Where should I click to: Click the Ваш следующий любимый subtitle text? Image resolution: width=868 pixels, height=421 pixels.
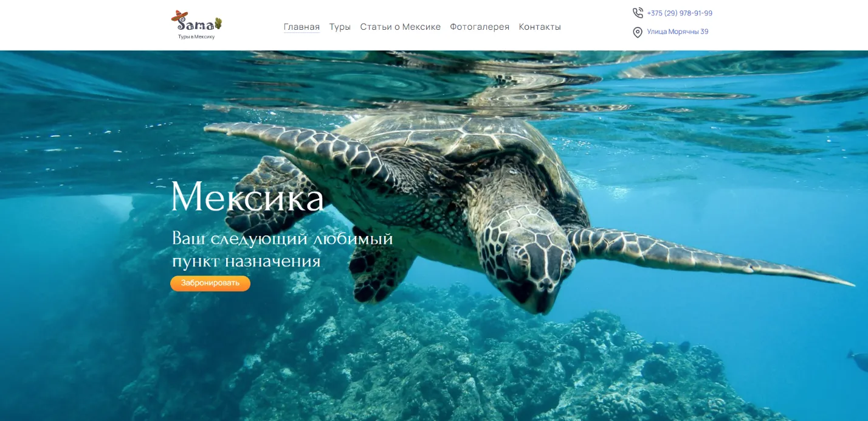pos(283,238)
